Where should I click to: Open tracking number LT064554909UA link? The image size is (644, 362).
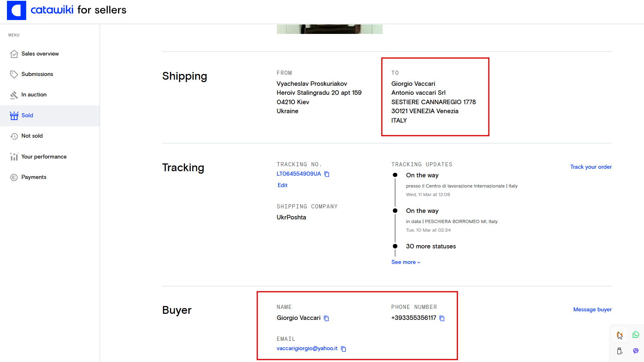[299, 174]
